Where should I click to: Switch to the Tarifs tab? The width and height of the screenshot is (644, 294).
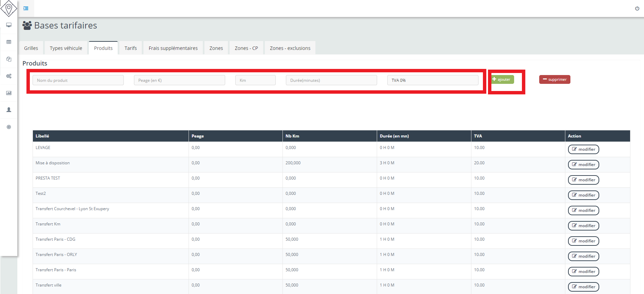(x=131, y=48)
